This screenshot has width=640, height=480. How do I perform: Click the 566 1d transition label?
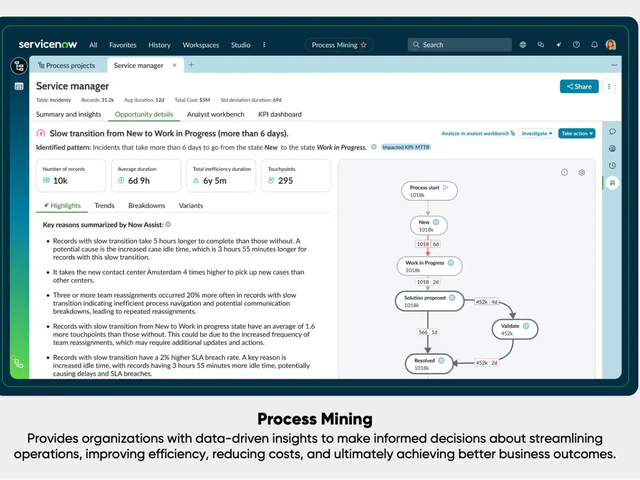427,332
